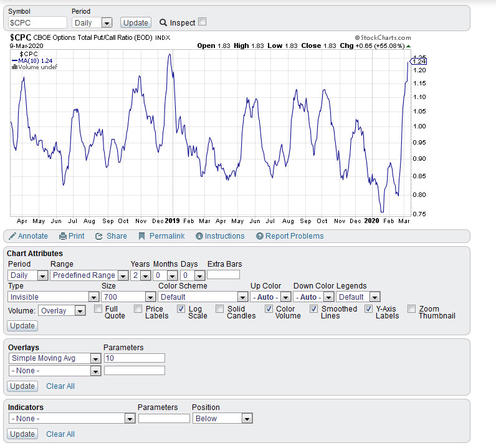The image size is (496, 448).
Task: Click the $CPC symbol input field
Action: point(37,22)
